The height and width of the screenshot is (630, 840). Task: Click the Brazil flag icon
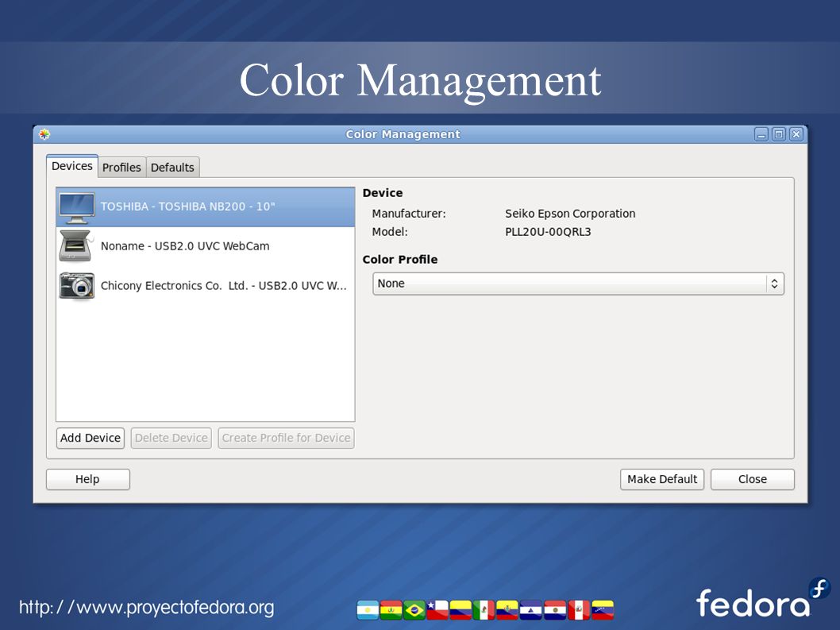[414, 610]
